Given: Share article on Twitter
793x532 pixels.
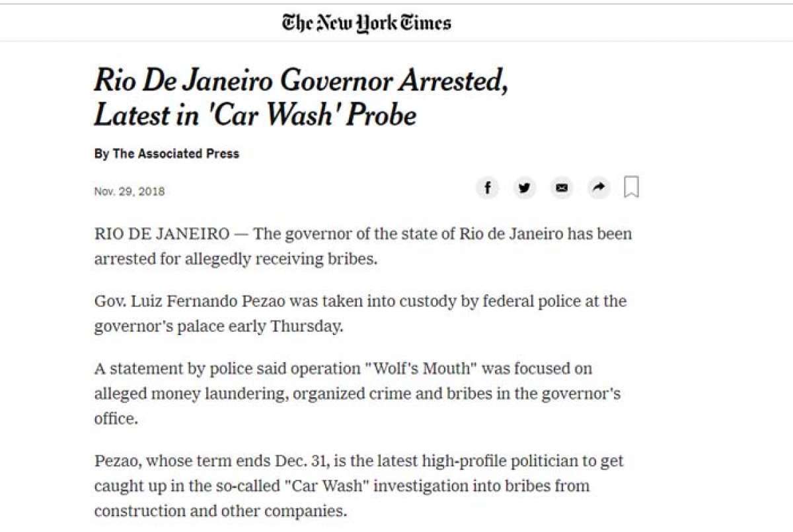Looking at the screenshot, I should (x=524, y=188).
